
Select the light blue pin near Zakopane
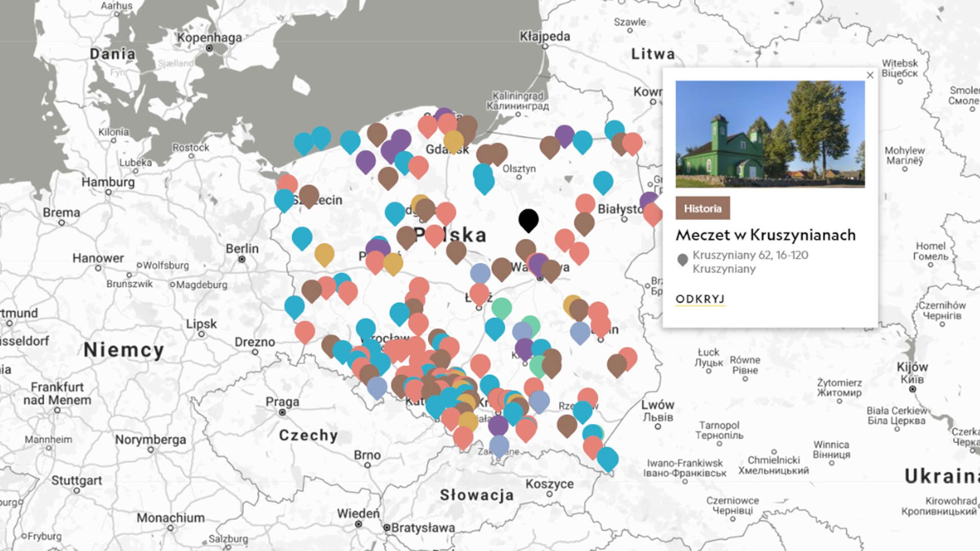[x=499, y=445]
